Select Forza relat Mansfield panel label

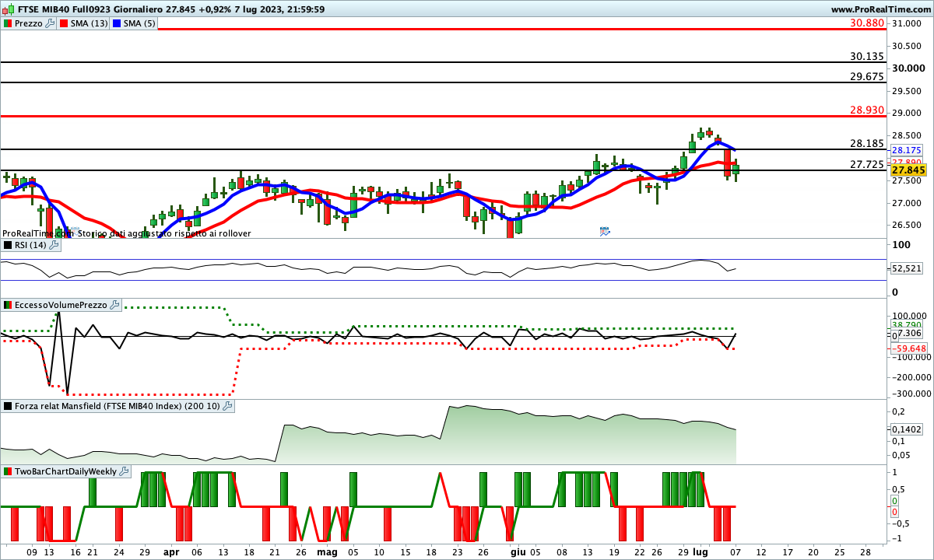[x=118, y=406]
